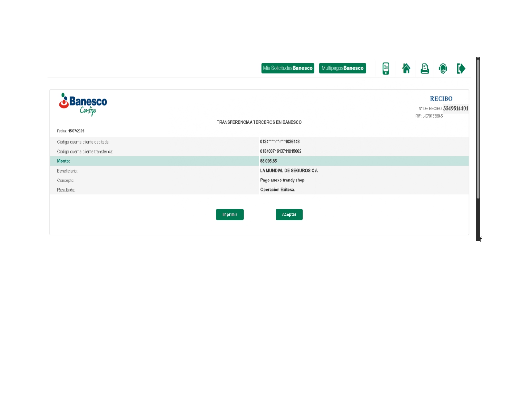Click the printer icon in top toolbar
The height and width of the screenshot is (411, 532).
point(425,68)
